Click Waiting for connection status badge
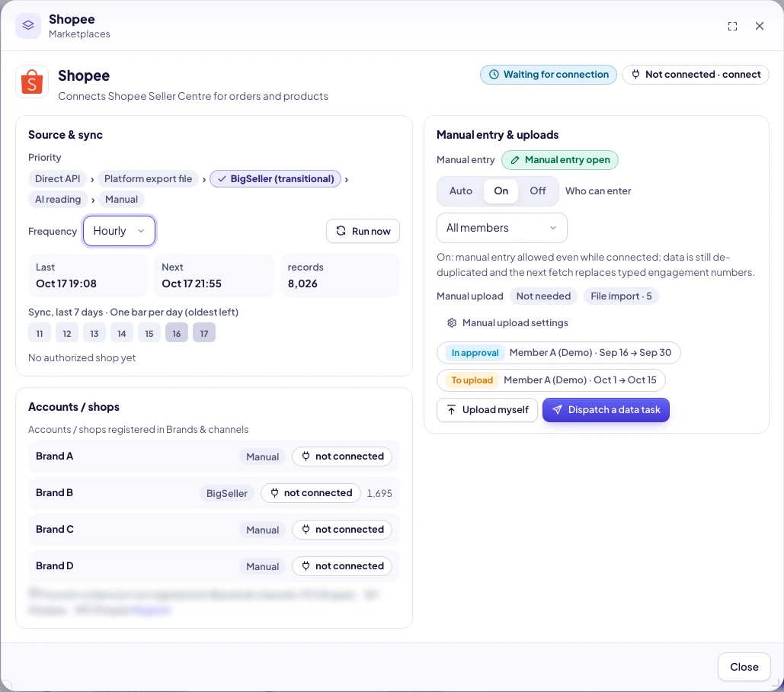This screenshot has height=692, width=784. (549, 75)
